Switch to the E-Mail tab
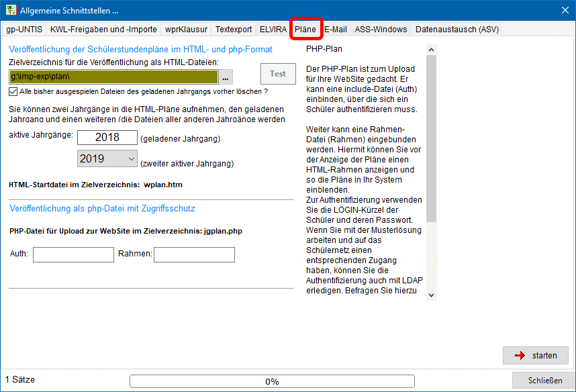The width and height of the screenshot is (576, 392). point(336,30)
